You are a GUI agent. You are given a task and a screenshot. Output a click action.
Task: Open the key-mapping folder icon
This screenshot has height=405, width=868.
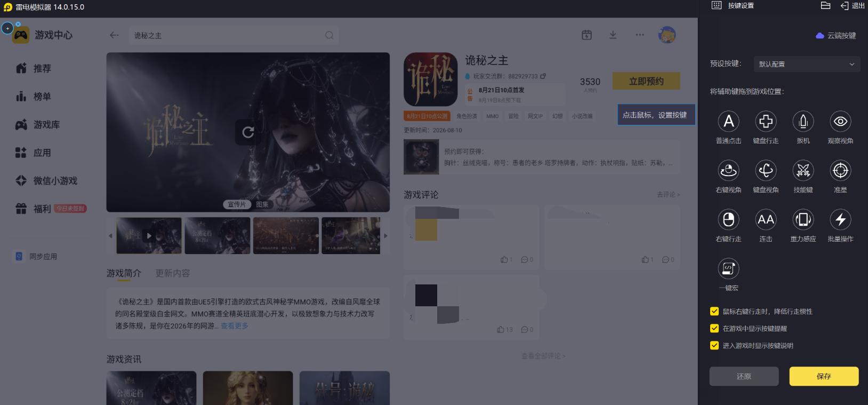[825, 5]
